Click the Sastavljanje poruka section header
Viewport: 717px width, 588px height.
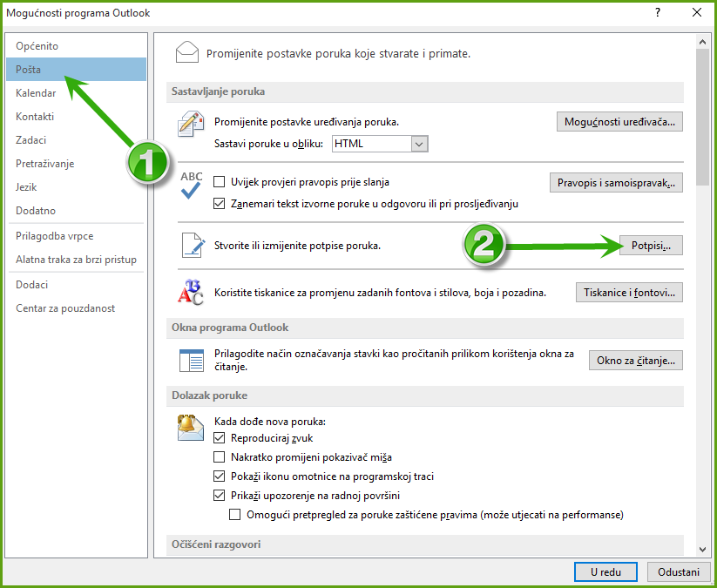click(425, 91)
